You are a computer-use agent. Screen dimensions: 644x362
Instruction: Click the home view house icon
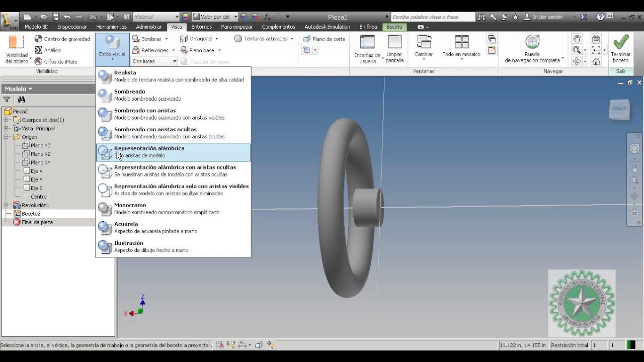596,61
